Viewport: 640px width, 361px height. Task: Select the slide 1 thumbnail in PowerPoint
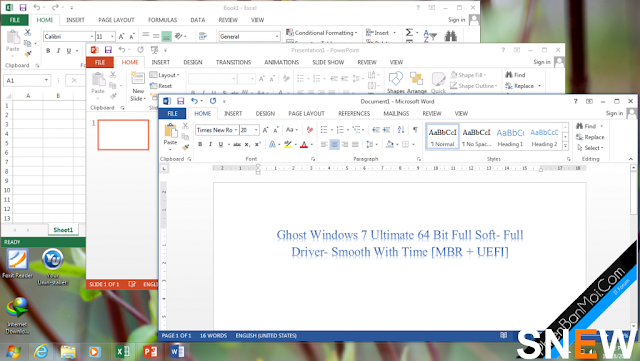coord(123,135)
